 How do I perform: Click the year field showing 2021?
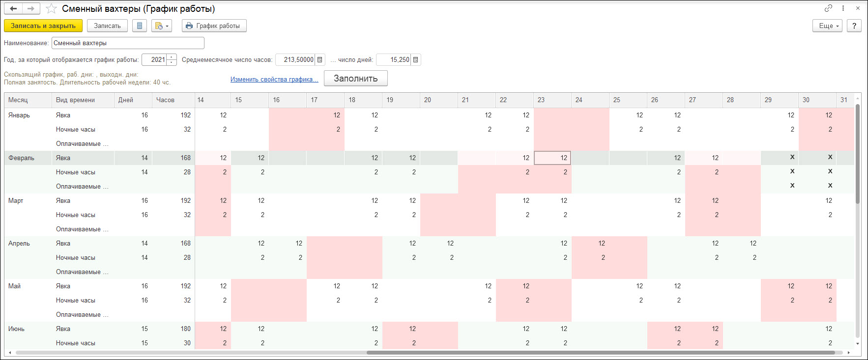click(x=154, y=59)
